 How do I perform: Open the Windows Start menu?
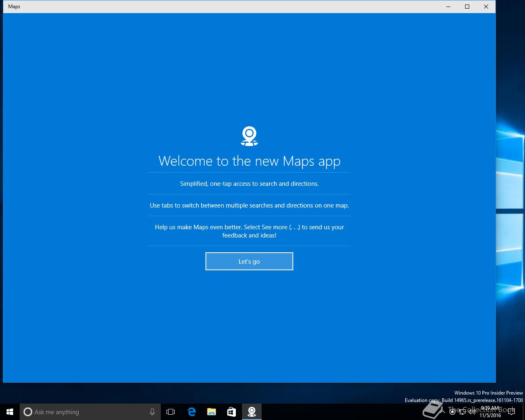pyautogui.click(x=10, y=412)
